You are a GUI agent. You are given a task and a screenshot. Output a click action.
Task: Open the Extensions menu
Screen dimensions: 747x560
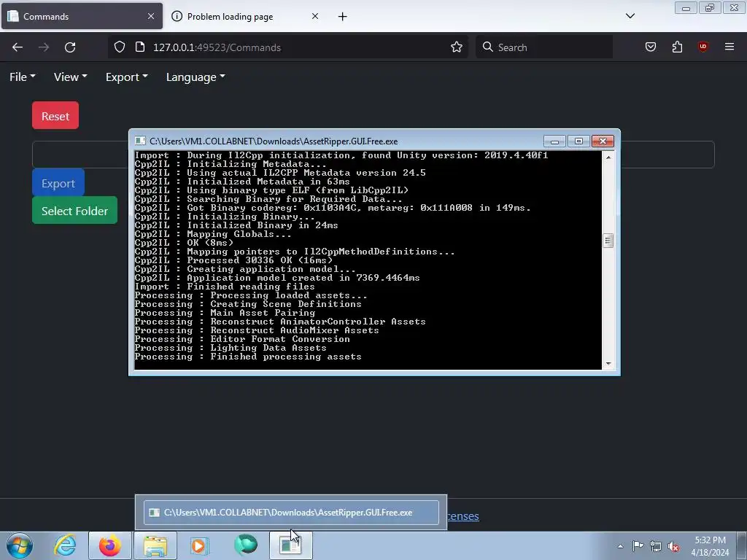click(x=677, y=47)
